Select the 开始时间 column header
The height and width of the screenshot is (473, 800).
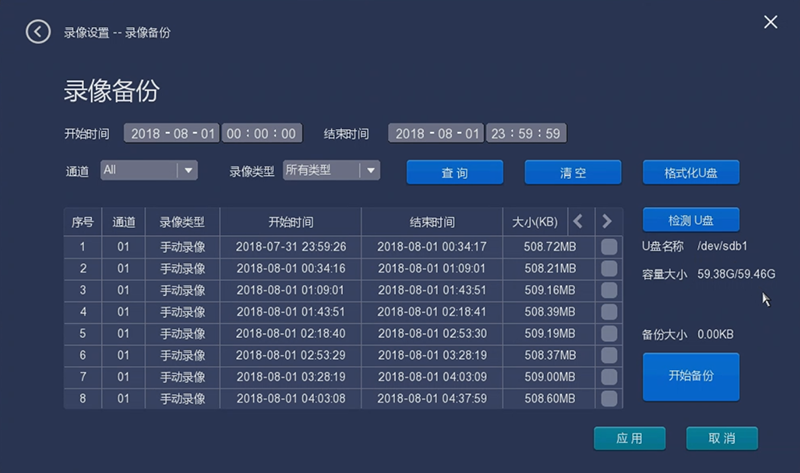point(290,221)
